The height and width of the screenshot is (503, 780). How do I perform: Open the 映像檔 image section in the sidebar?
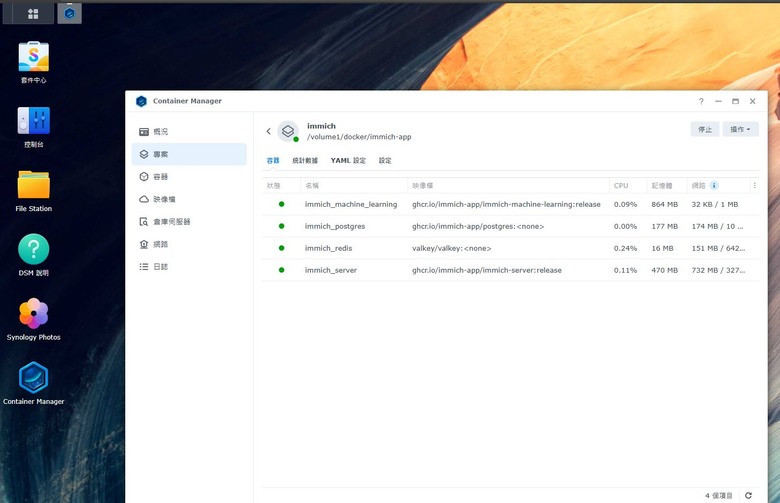[x=189, y=199]
